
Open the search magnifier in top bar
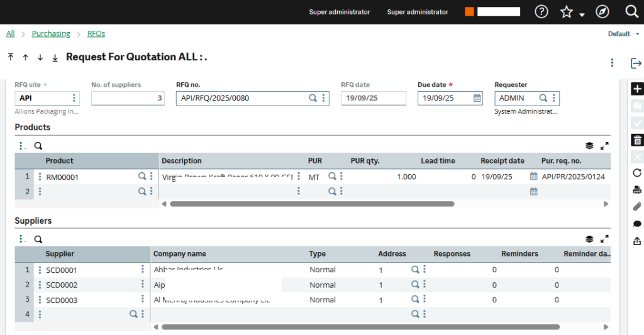tap(631, 12)
